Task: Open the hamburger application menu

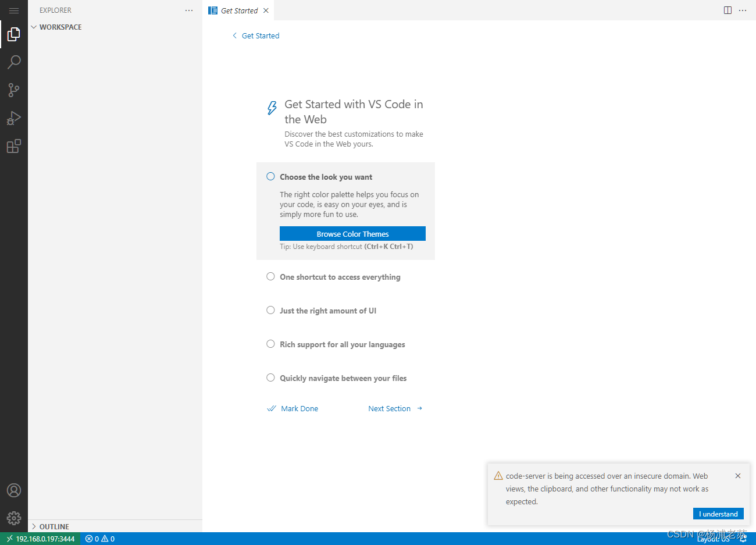Action: click(x=14, y=10)
